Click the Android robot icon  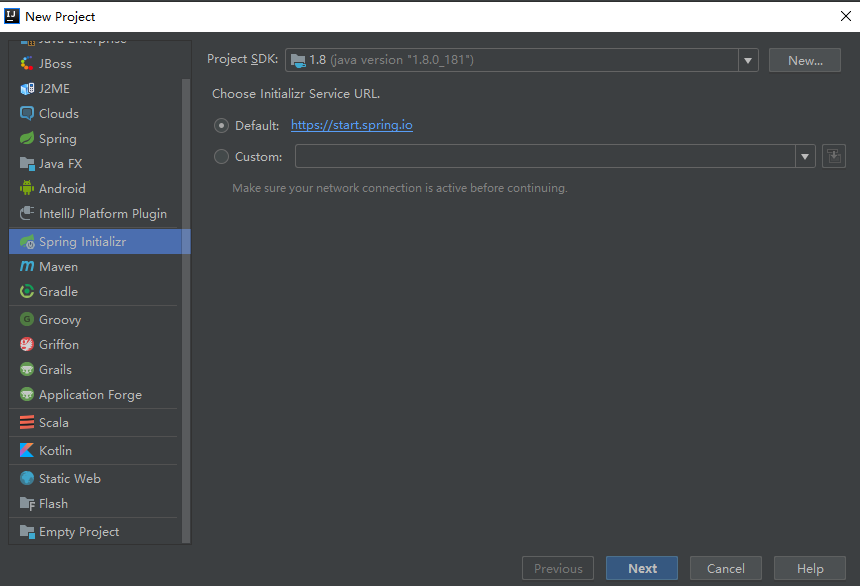click(26, 188)
